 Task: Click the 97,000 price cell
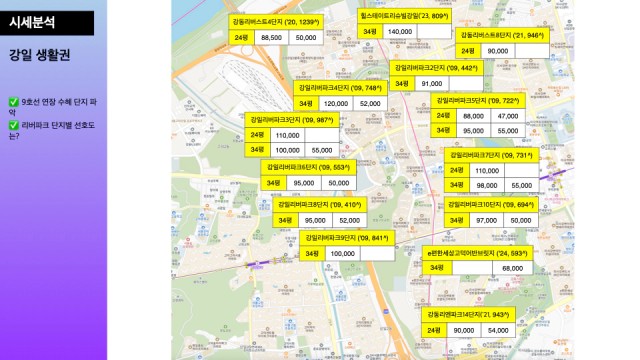tap(487, 220)
